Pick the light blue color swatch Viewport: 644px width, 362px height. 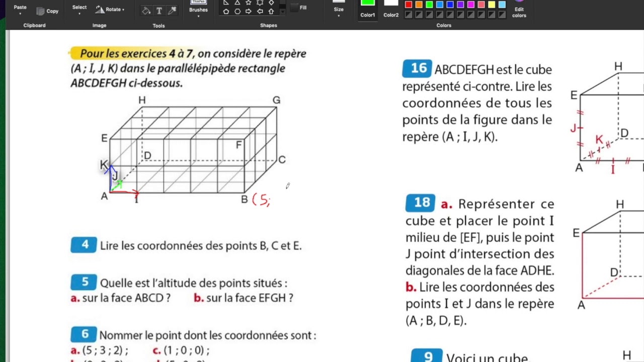pyautogui.click(x=440, y=5)
